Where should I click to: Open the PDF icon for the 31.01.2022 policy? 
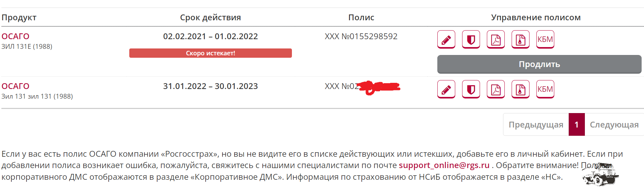495,89
